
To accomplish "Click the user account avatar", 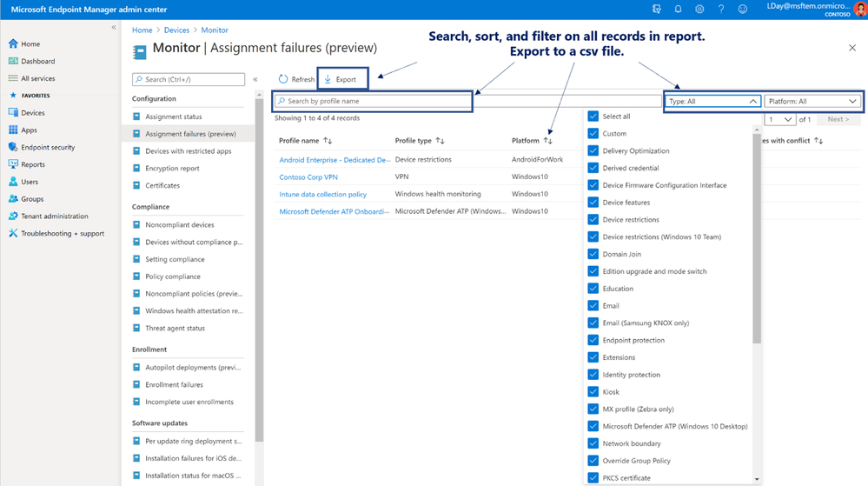I will pos(861,9).
